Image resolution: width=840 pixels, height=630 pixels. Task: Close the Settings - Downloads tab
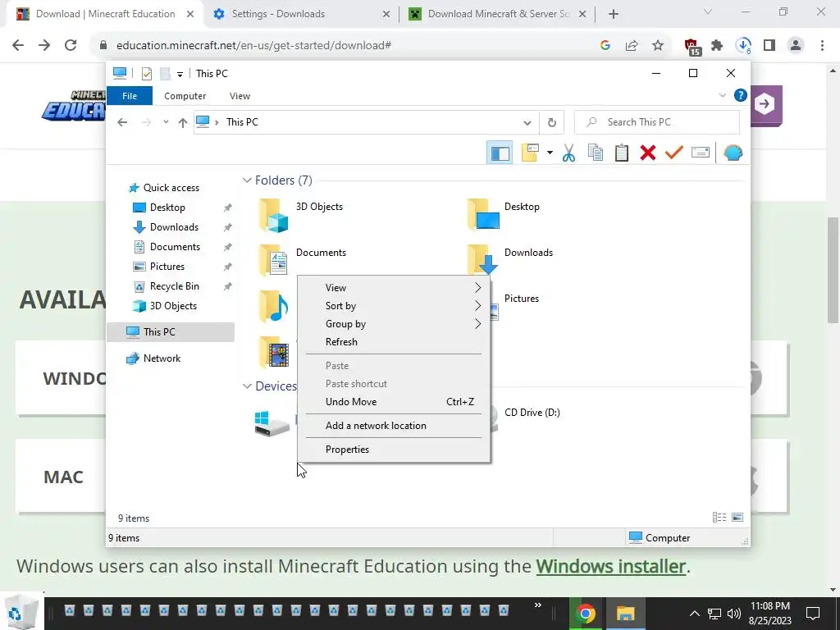coord(386,15)
